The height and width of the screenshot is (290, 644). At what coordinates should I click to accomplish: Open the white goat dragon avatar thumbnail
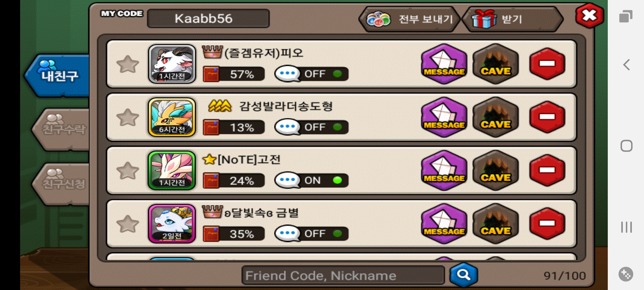point(172,64)
